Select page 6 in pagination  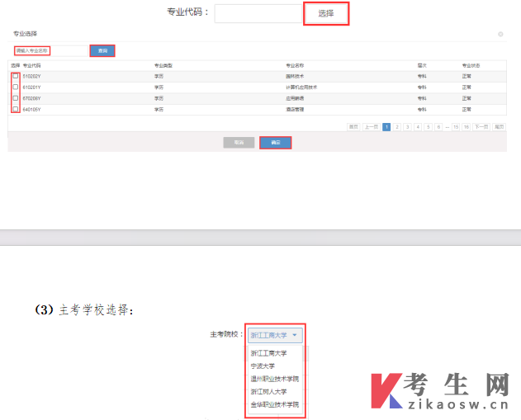[438, 127]
